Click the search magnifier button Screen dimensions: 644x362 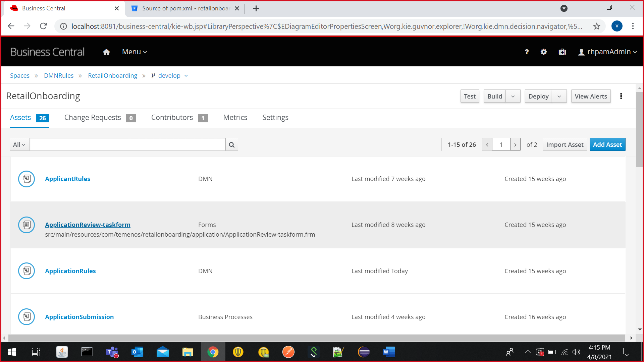pos(231,144)
